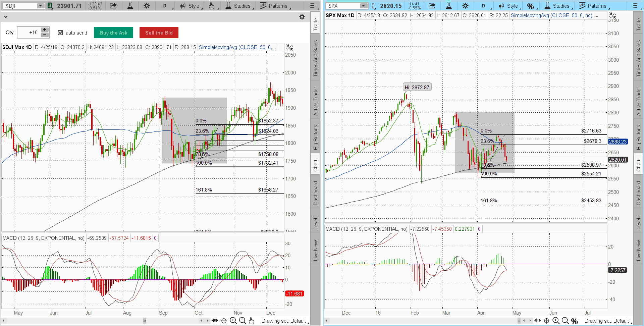This screenshot has width=644, height=326.
Task: Increase quantity with the plus stepper
Action: point(45,30)
